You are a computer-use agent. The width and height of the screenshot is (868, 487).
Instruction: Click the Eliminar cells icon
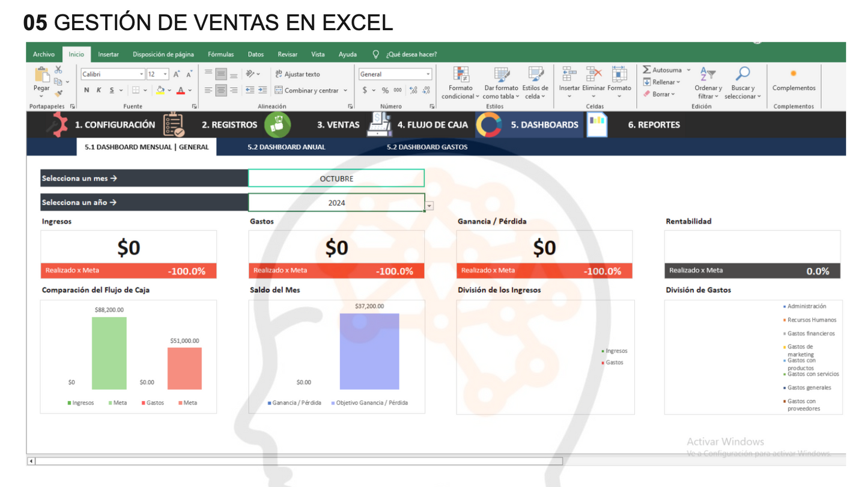coord(593,75)
